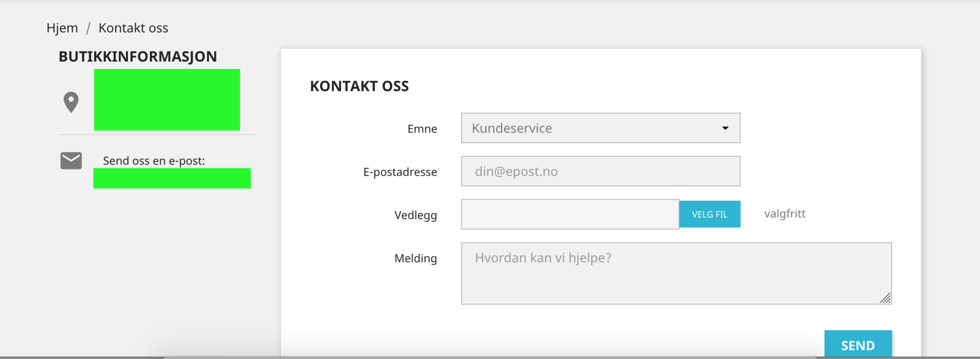This screenshot has height=359, width=980.
Task: Click the Melding field label
Action: tap(415, 258)
